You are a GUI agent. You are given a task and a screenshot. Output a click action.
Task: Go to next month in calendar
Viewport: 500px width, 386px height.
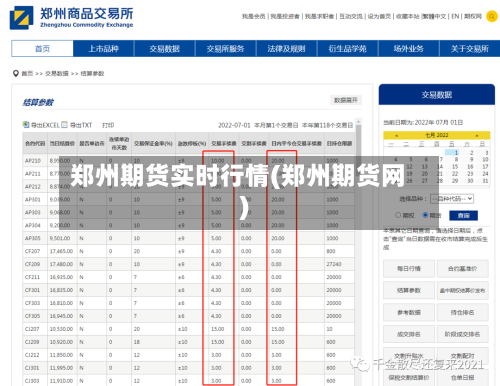pyautogui.click(x=477, y=135)
